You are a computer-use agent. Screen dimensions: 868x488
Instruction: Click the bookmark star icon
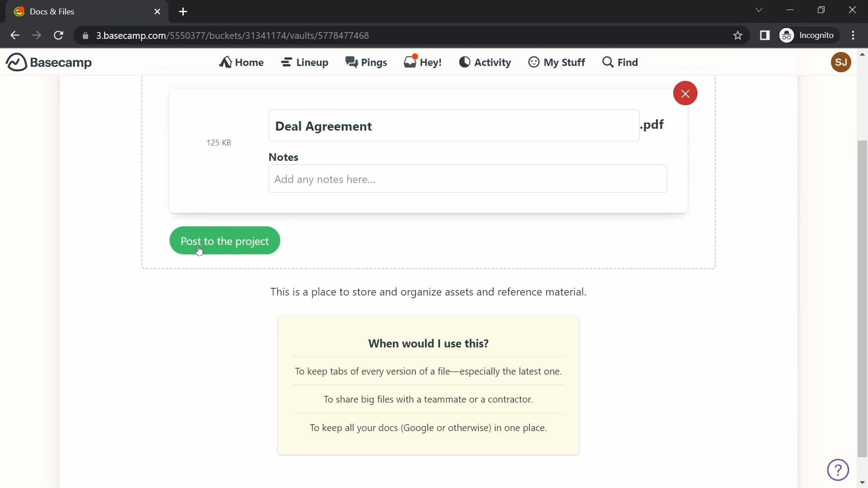(x=738, y=35)
